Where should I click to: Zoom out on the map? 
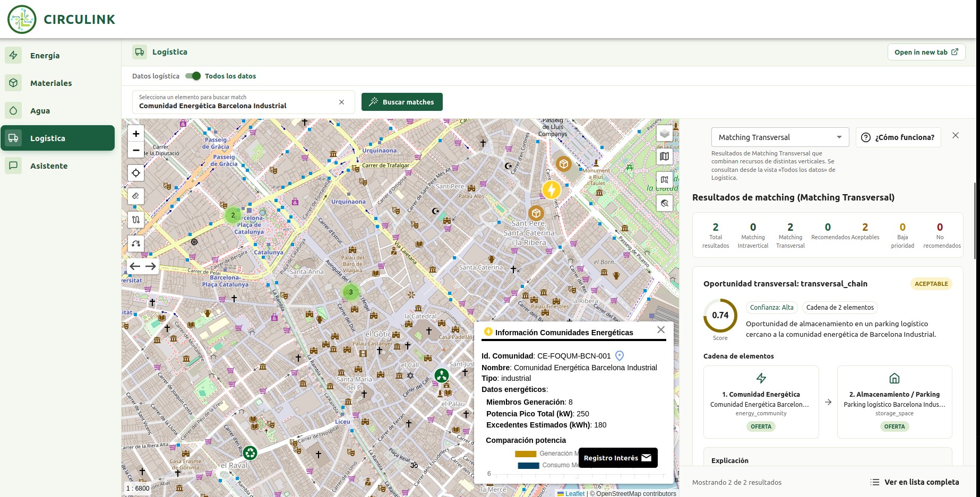coord(136,150)
